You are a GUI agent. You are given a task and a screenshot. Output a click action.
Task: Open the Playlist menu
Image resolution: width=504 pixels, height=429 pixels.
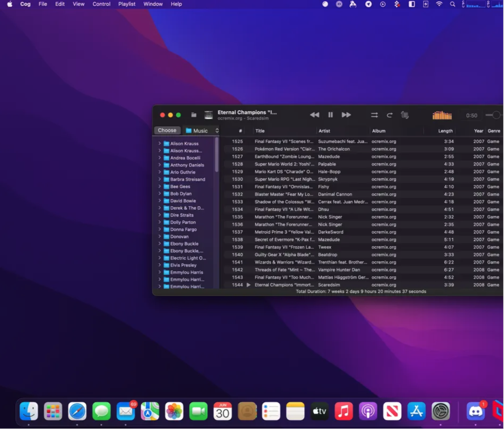127,4
